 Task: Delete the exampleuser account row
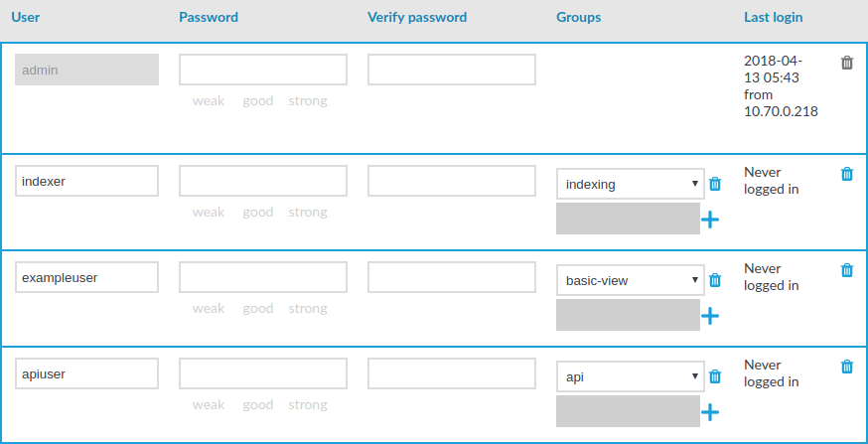(847, 270)
